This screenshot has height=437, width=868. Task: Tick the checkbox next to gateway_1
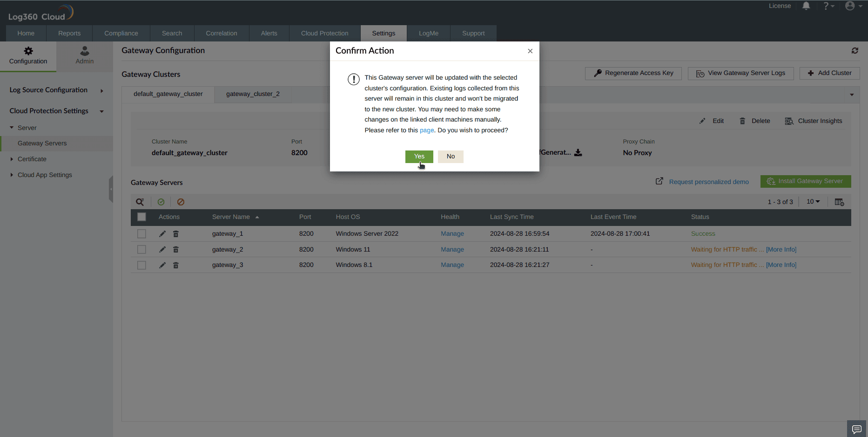(141, 233)
